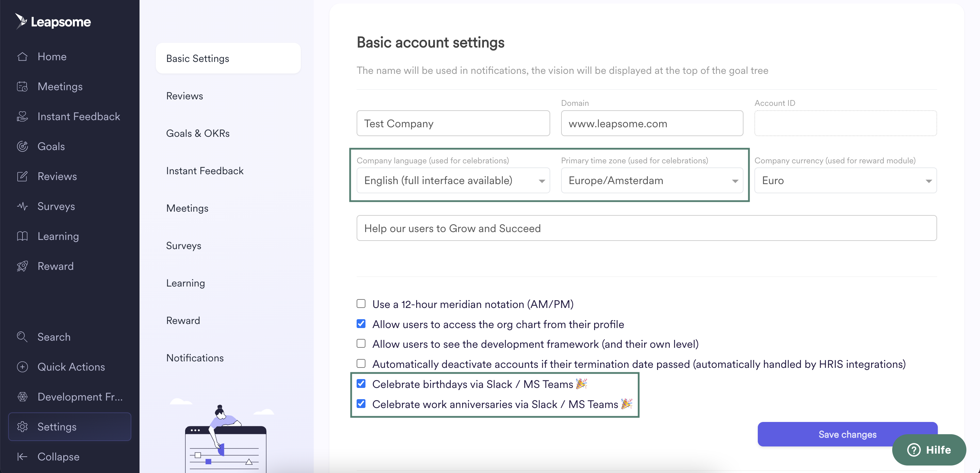
Task: Click the Quick Actions plus icon
Action: [22, 366]
